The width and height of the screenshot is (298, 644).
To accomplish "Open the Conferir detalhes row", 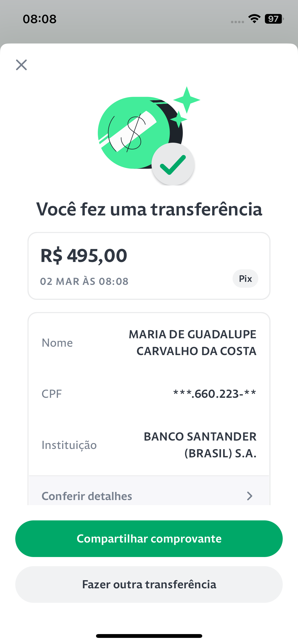I will point(149,491).
